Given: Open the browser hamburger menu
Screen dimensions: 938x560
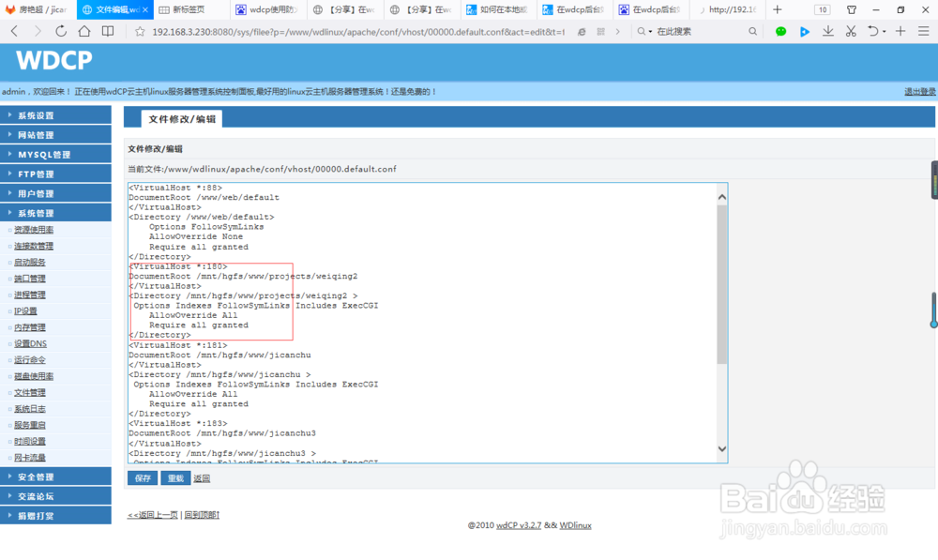Looking at the screenshot, I should click(924, 31).
